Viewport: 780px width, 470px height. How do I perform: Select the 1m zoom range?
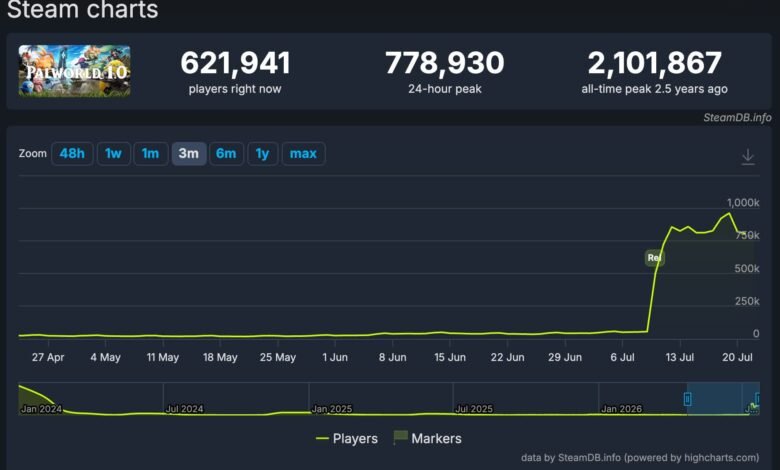(150, 154)
